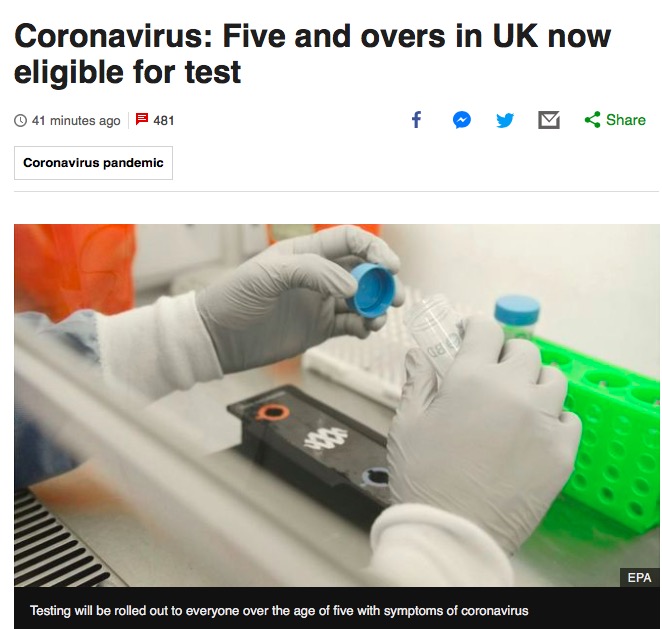
Task: Click the blue bottle cap in photo
Action: tap(372, 290)
